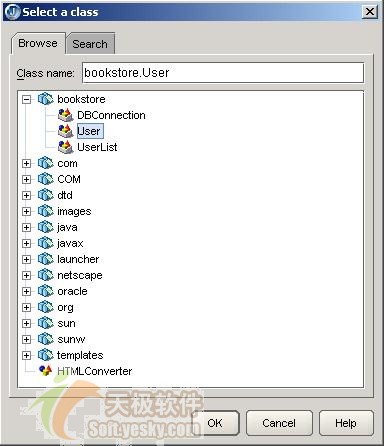Screen dimensions: 384x446
Task: Click the Class name input field
Action: pyautogui.click(x=223, y=73)
